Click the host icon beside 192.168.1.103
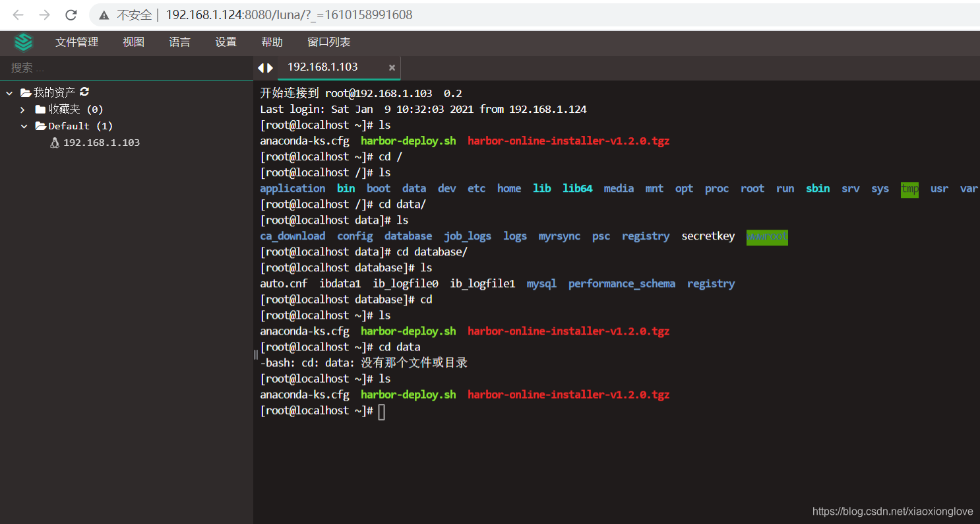The width and height of the screenshot is (980, 524). [x=55, y=142]
